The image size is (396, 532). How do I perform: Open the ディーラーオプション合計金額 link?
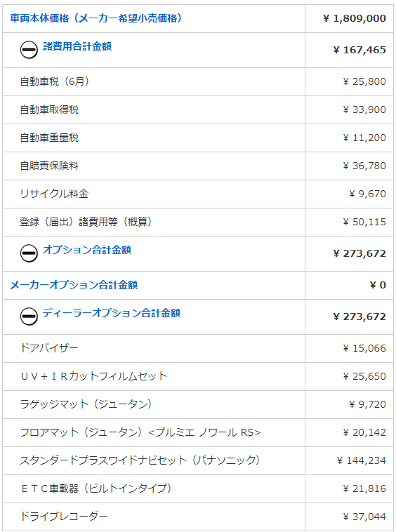point(112,313)
